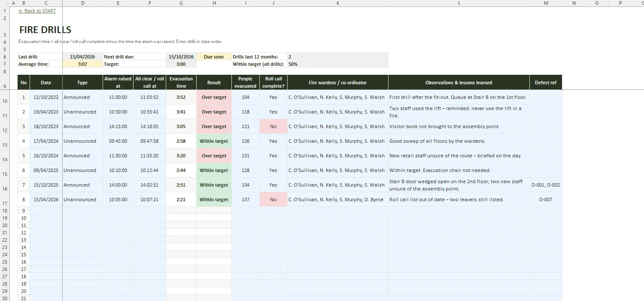Click 'Fire wardens / co-ordinator' header
This screenshot has width=644, height=301.
pyautogui.click(x=338, y=83)
